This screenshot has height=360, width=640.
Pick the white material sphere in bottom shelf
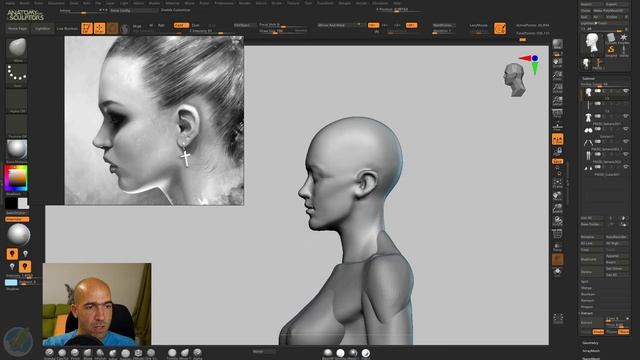[340, 353]
